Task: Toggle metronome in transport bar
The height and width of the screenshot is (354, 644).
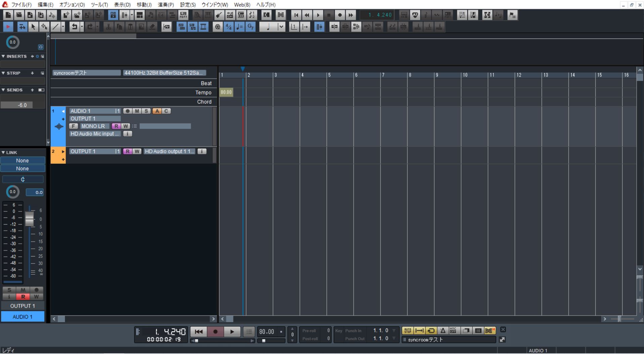Action: pos(443,331)
